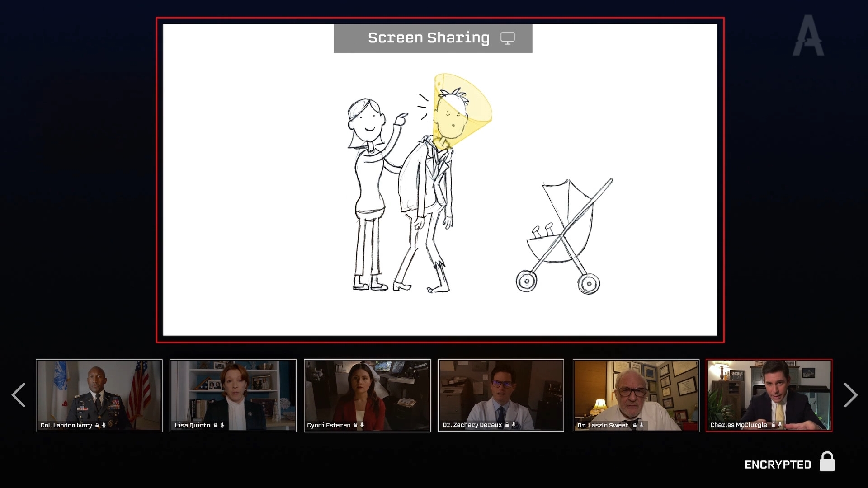Viewport: 868px width, 488px height.
Task: Click Dr. Laszlo Sweet's microphone icon
Action: pos(641,425)
